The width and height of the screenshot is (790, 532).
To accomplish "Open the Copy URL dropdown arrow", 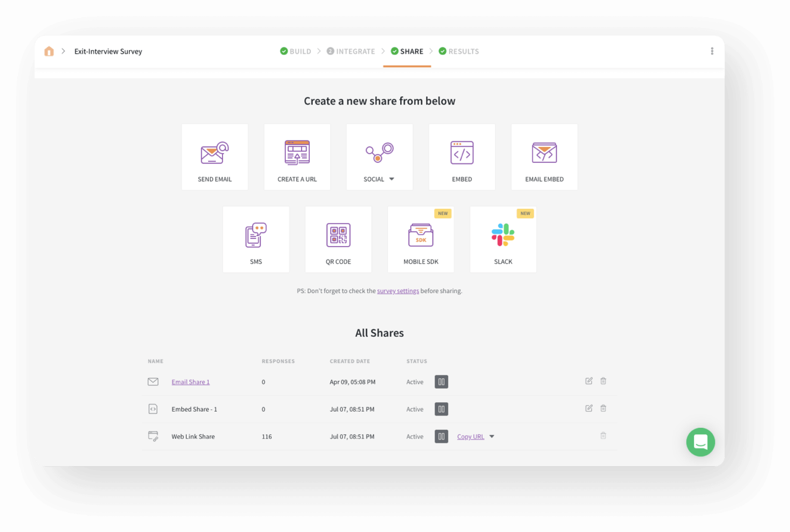I will 492,436.
